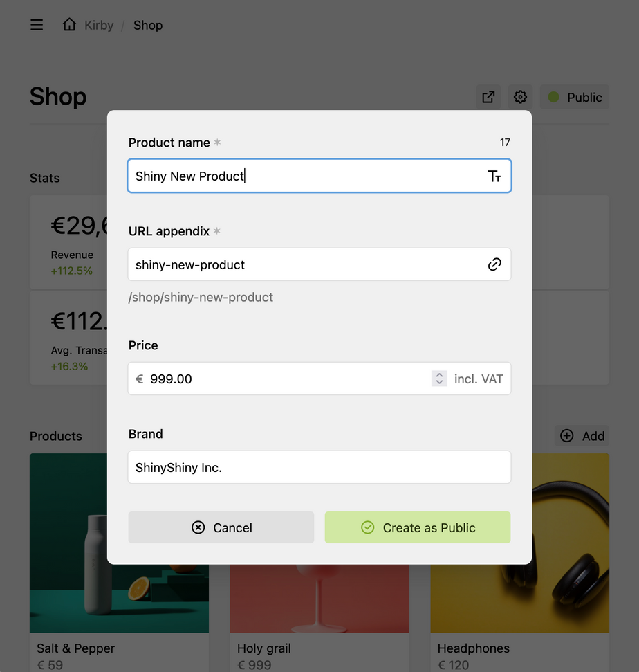Click the plus icon beside Add
This screenshot has width=639, height=672.
click(x=567, y=435)
